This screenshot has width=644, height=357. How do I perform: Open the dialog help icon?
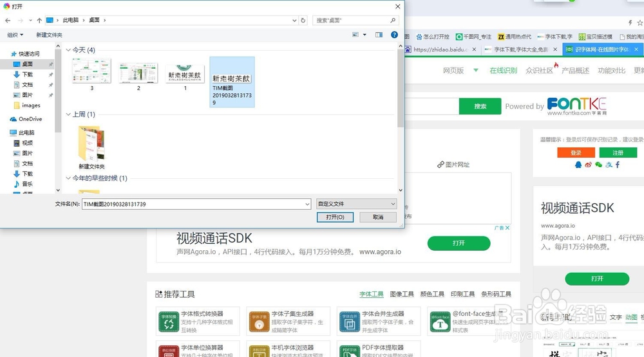pos(394,35)
